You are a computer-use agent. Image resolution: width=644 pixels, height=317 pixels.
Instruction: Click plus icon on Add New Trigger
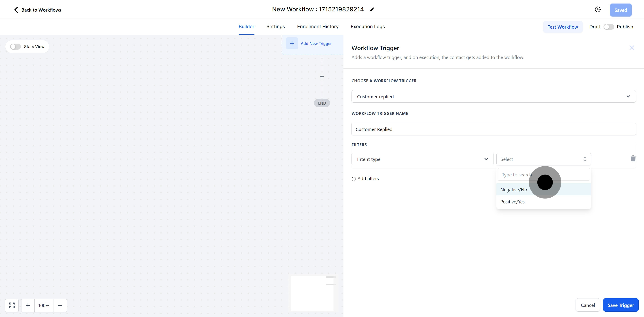[292, 43]
